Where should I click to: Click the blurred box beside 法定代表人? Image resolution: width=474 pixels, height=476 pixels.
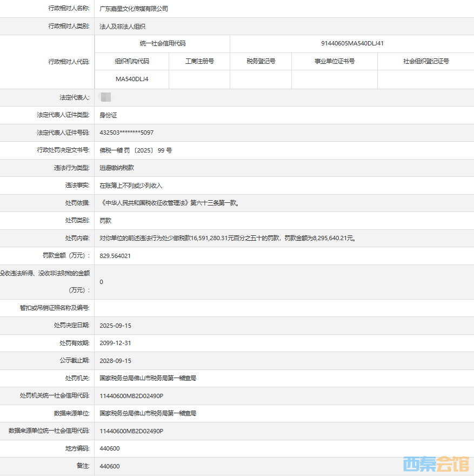coord(106,97)
